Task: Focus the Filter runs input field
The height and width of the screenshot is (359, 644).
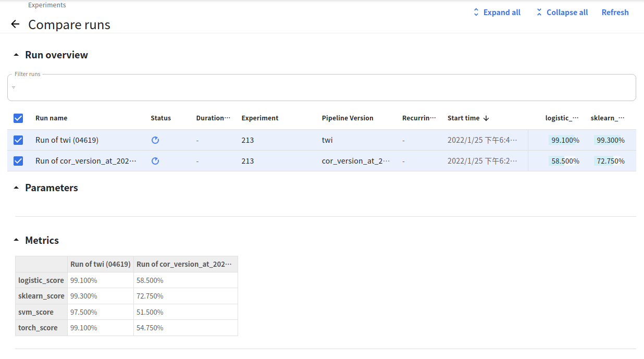Action: click(x=323, y=88)
